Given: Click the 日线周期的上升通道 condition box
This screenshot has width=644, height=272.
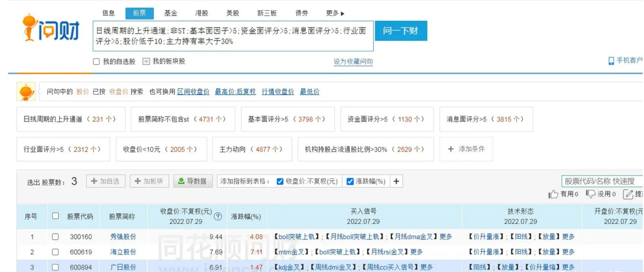Looking at the screenshot, I should coord(71,119).
